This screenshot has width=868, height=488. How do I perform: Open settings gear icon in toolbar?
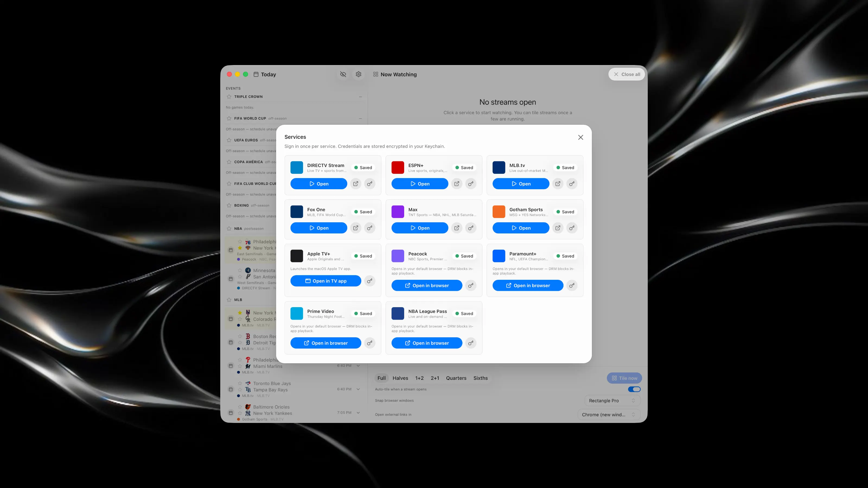pyautogui.click(x=359, y=74)
